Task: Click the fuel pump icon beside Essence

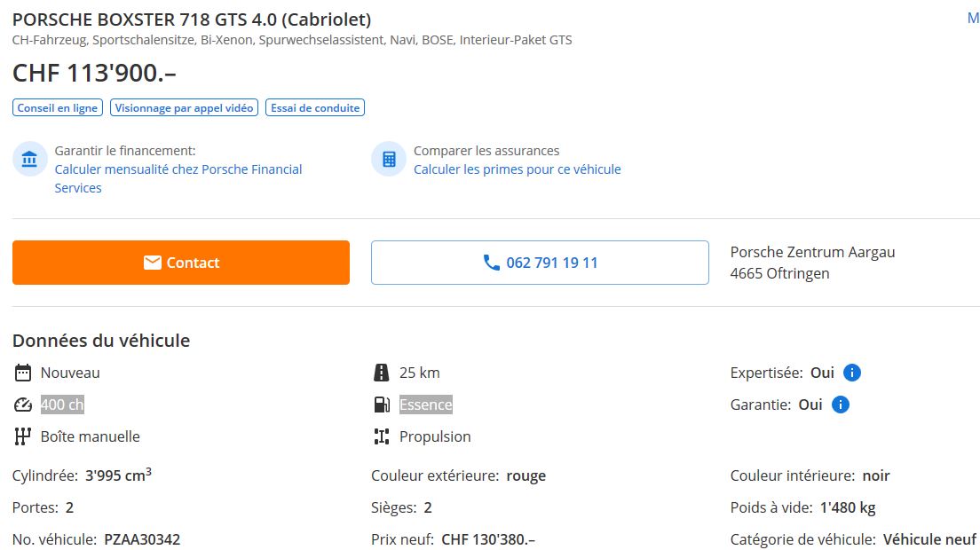Action: [x=381, y=405]
